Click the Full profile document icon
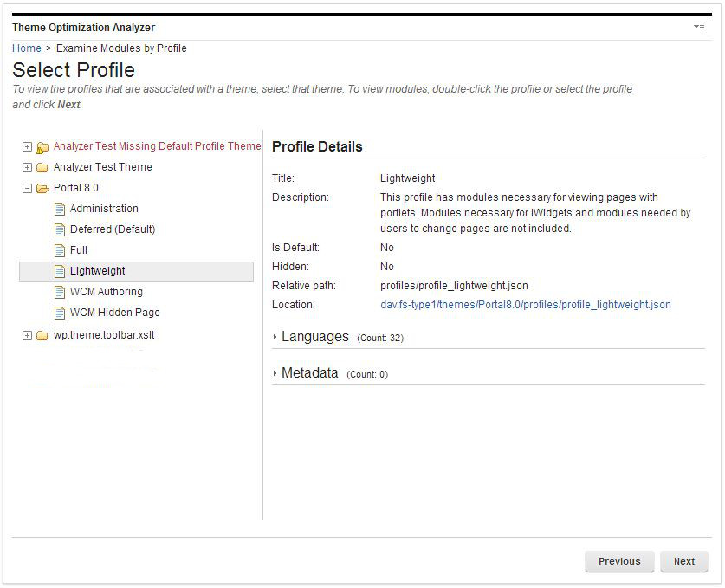The height and width of the screenshot is (588, 725). [60, 250]
